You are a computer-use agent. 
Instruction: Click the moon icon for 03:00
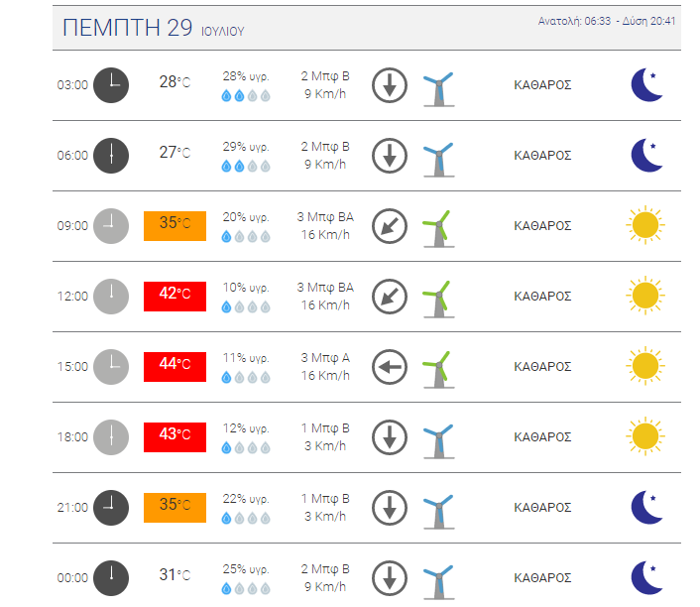click(646, 85)
